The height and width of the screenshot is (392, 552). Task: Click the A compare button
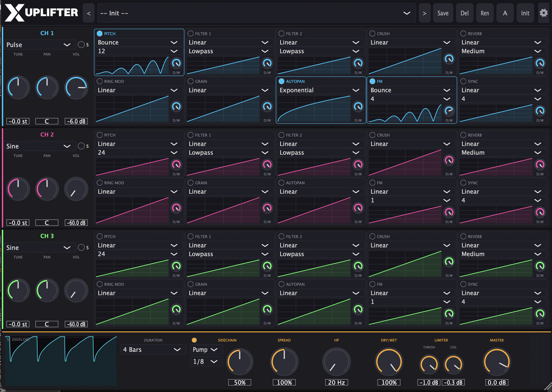coord(505,13)
